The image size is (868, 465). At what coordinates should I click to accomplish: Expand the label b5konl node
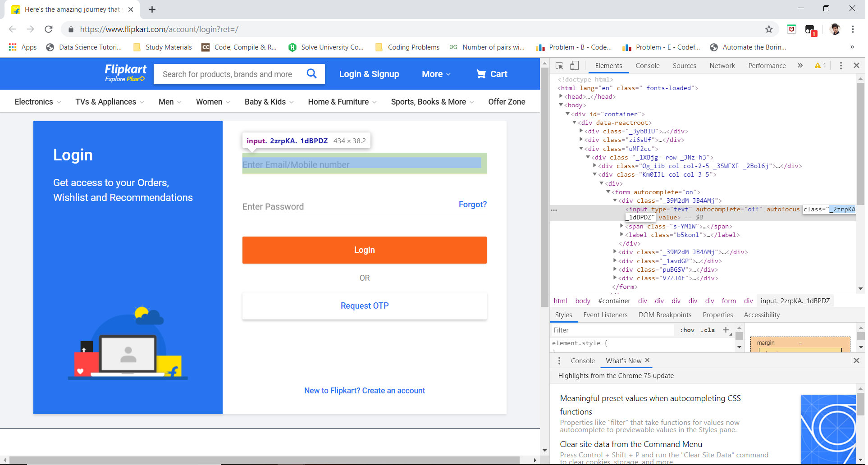pyautogui.click(x=621, y=235)
